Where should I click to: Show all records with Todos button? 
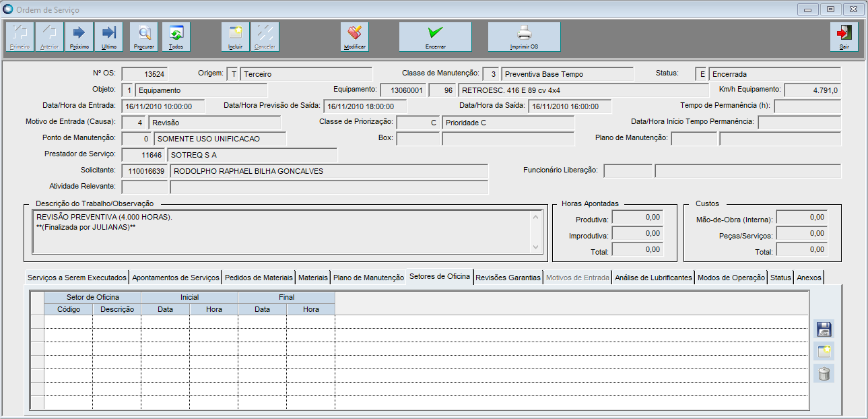[176, 37]
